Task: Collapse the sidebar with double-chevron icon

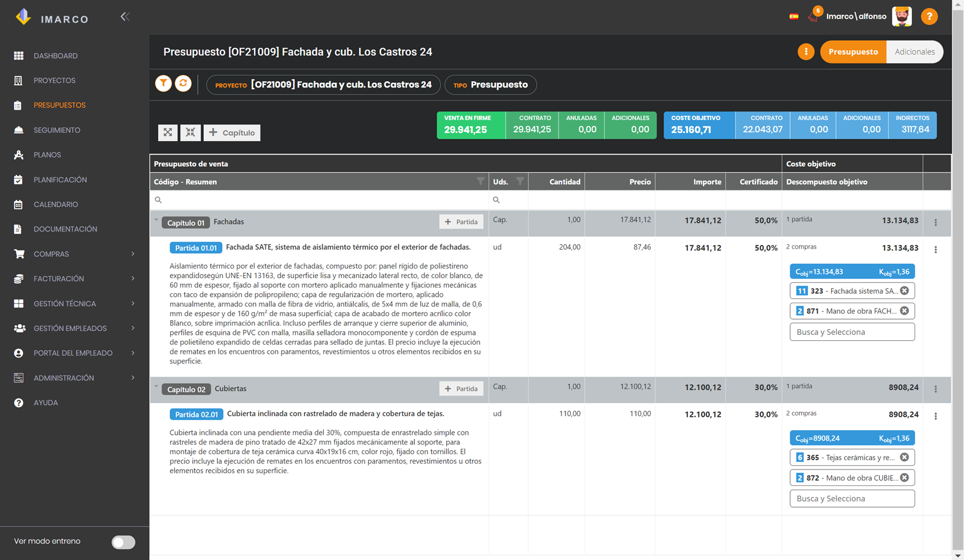Action: (x=125, y=16)
